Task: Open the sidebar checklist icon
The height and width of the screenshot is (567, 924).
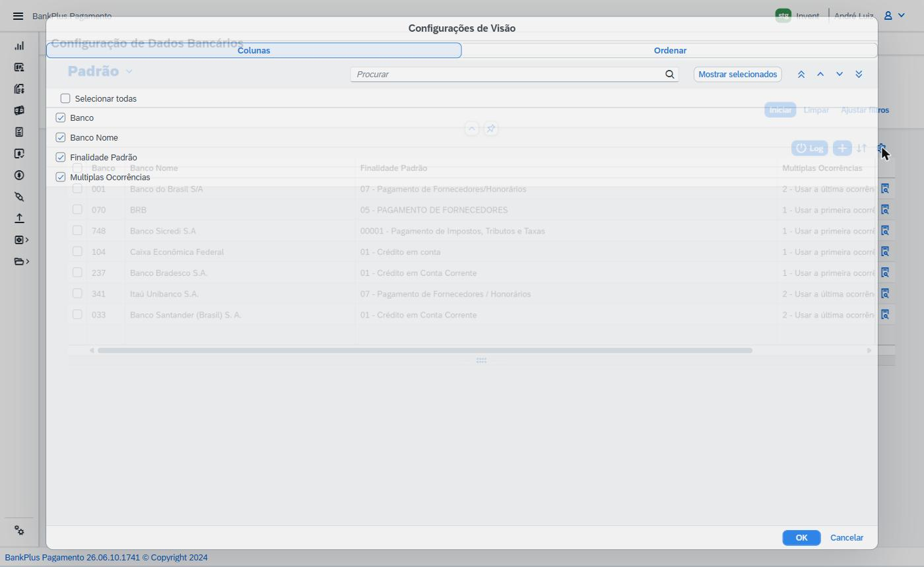Action: [x=19, y=132]
